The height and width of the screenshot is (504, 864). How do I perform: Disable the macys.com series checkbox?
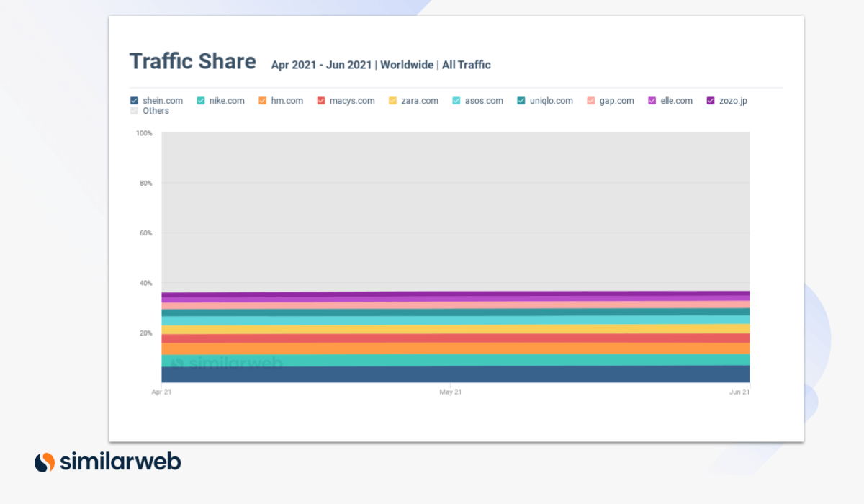321,101
